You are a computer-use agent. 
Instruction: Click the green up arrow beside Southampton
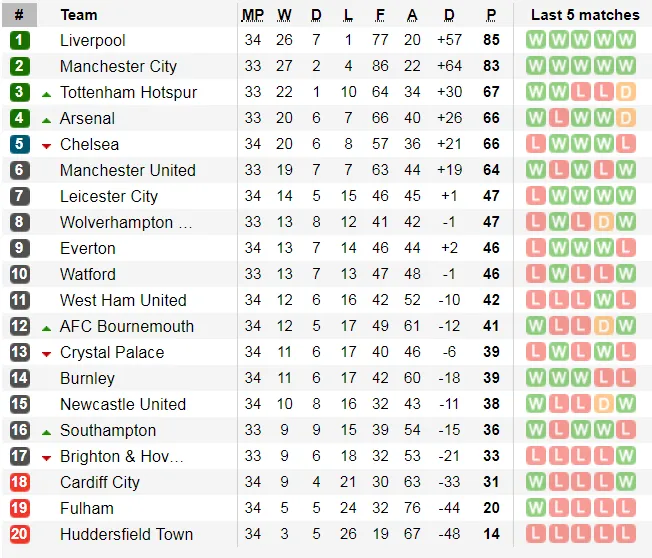(x=46, y=431)
